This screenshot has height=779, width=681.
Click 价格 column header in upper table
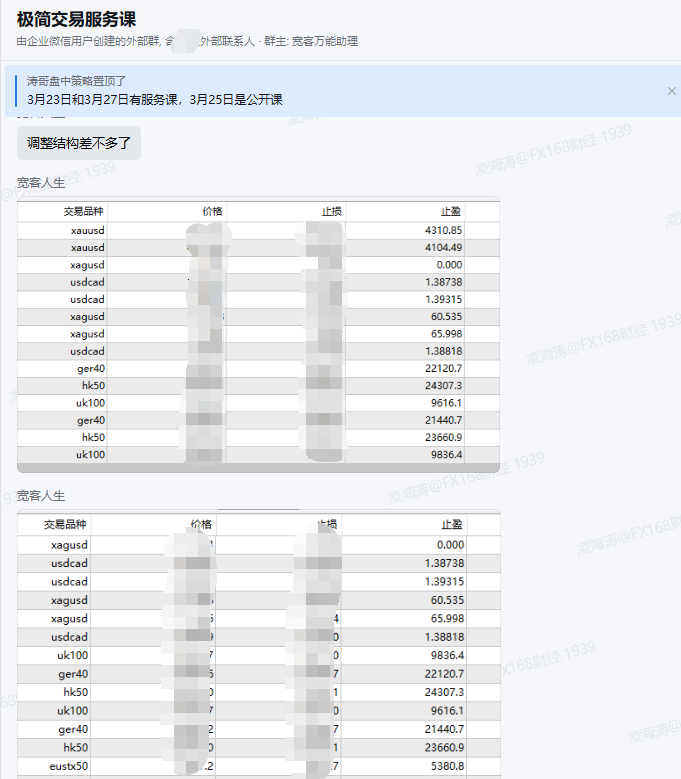212,212
